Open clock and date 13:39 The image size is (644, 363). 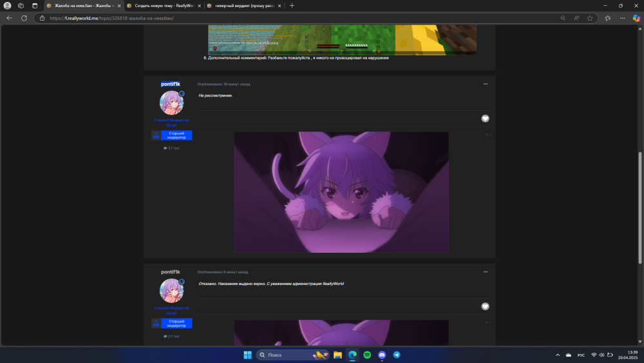coord(627,355)
